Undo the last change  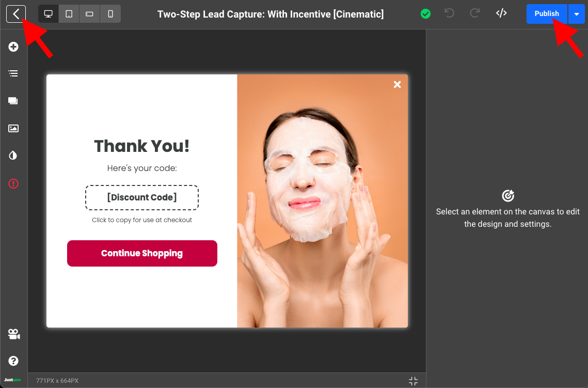pyautogui.click(x=450, y=13)
